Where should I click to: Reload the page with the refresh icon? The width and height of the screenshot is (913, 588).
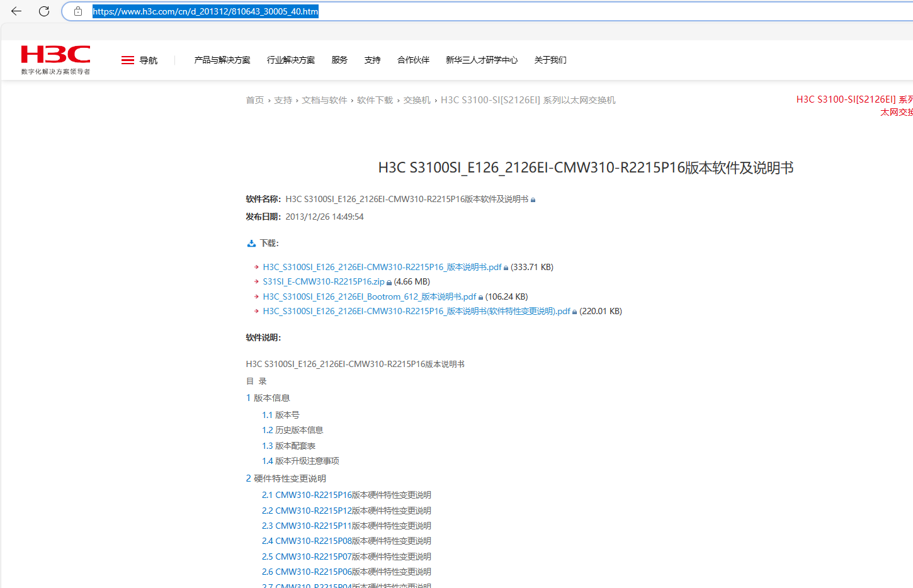pyautogui.click(x=44, y=11)
